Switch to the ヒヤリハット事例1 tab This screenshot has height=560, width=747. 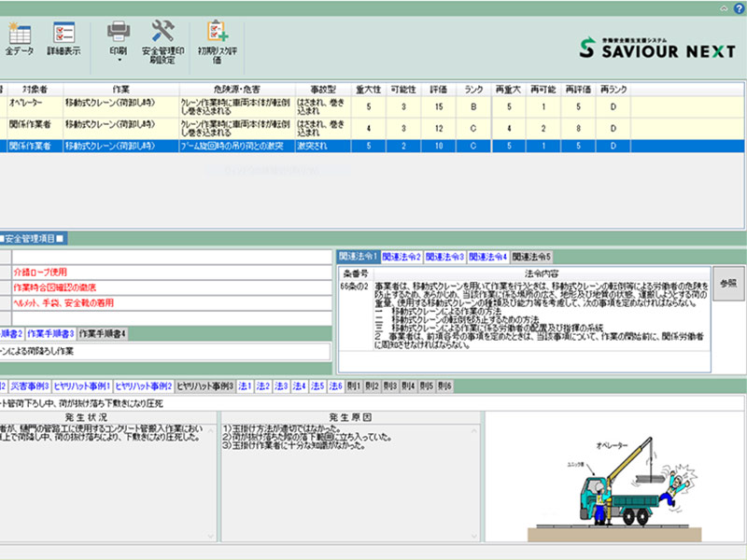coord(81,385)
